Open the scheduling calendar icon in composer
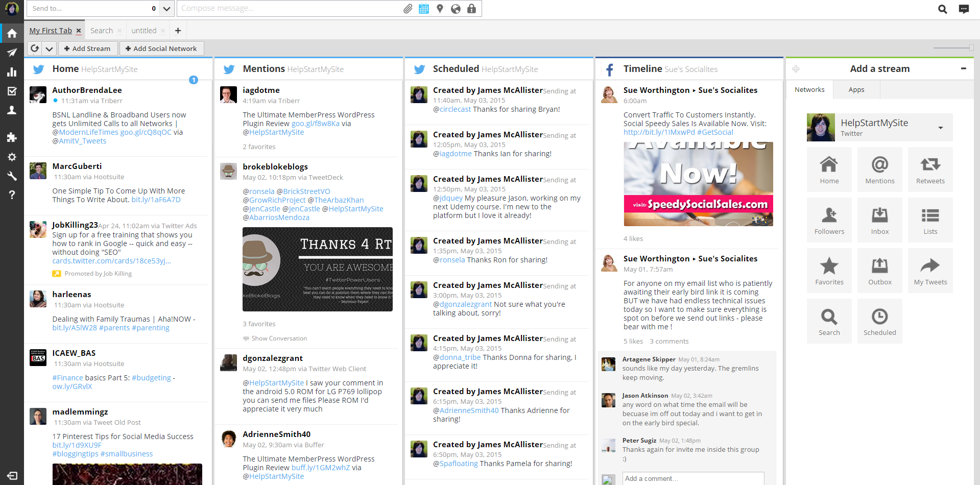Screen dimensions: 980x485 424,9
